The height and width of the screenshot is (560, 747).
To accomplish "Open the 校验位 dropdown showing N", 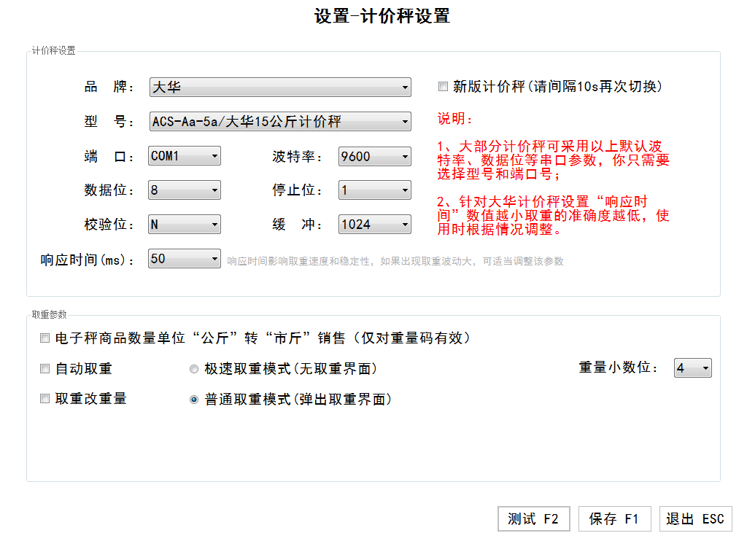I will 185,225.
